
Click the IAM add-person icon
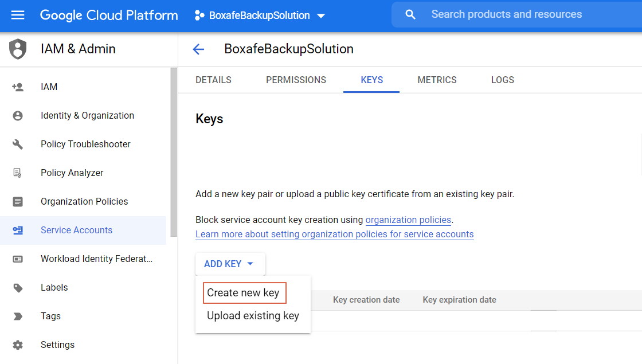coord(18,87)
